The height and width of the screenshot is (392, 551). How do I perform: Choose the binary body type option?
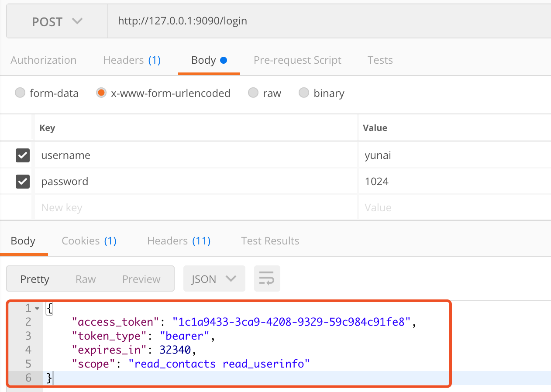click(304, 93)
